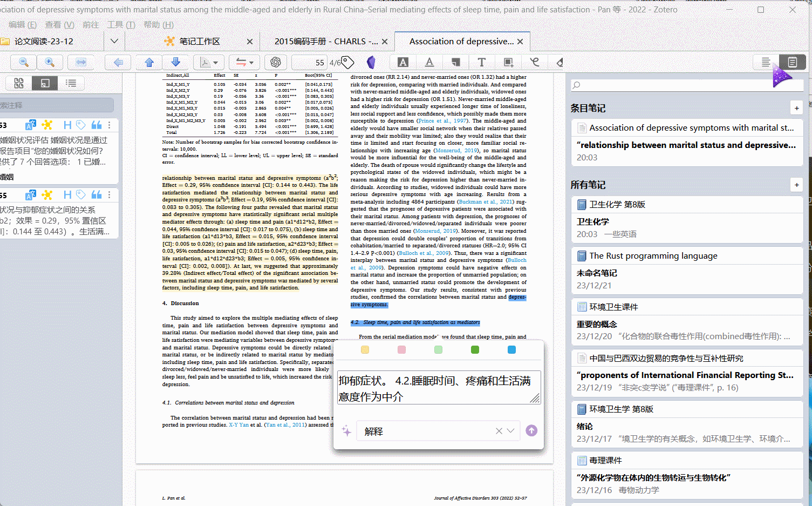Viewport: 812px width, 506px height.
Task: Click tag icon on annotation 53
Action: coord(80,125)
